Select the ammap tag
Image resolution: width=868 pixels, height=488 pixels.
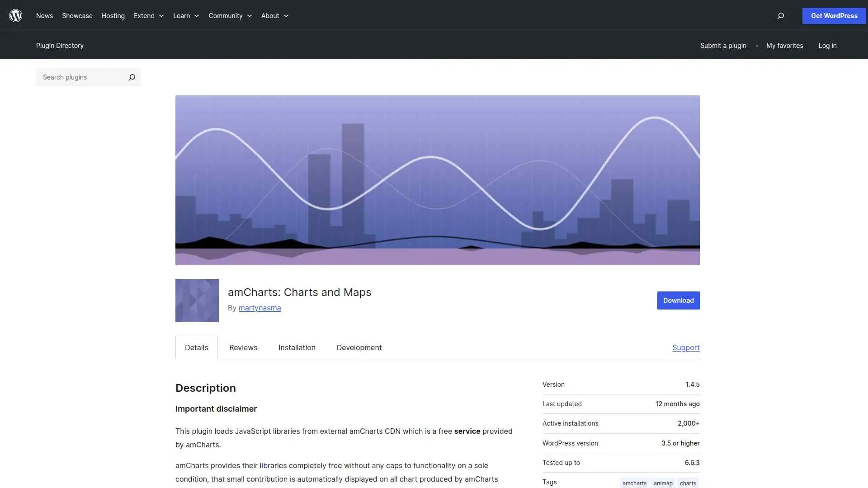pos(663,483)
